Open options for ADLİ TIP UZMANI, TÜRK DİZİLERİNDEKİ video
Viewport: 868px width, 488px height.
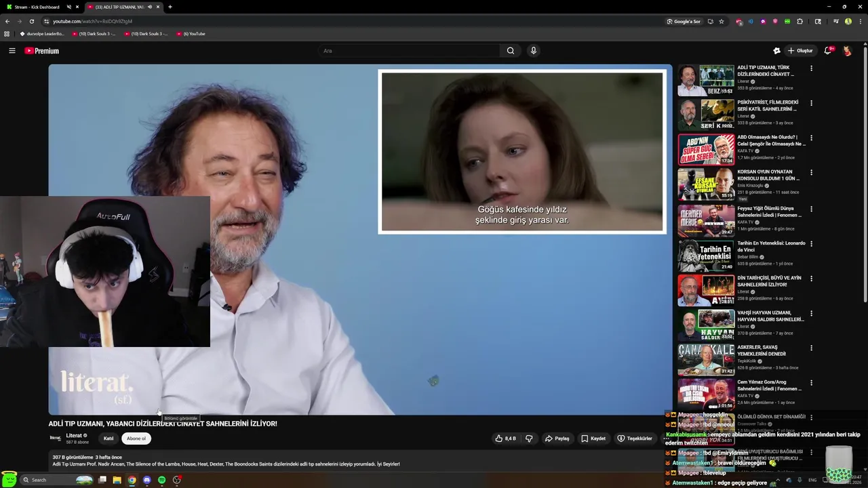811,68
